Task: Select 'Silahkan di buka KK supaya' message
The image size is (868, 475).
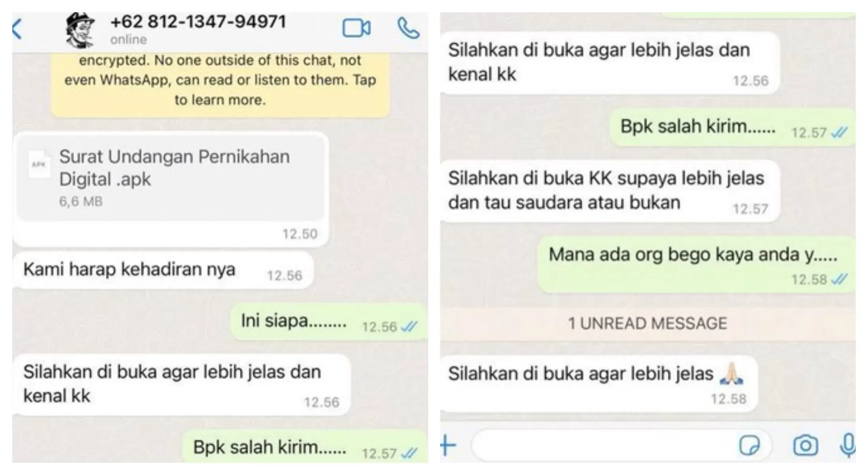Action: pos(610,191)
